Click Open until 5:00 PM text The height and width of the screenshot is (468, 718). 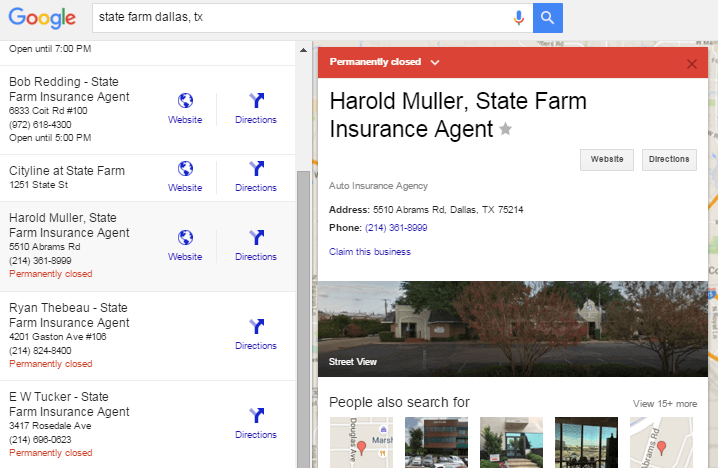click(x=50, y=138)
